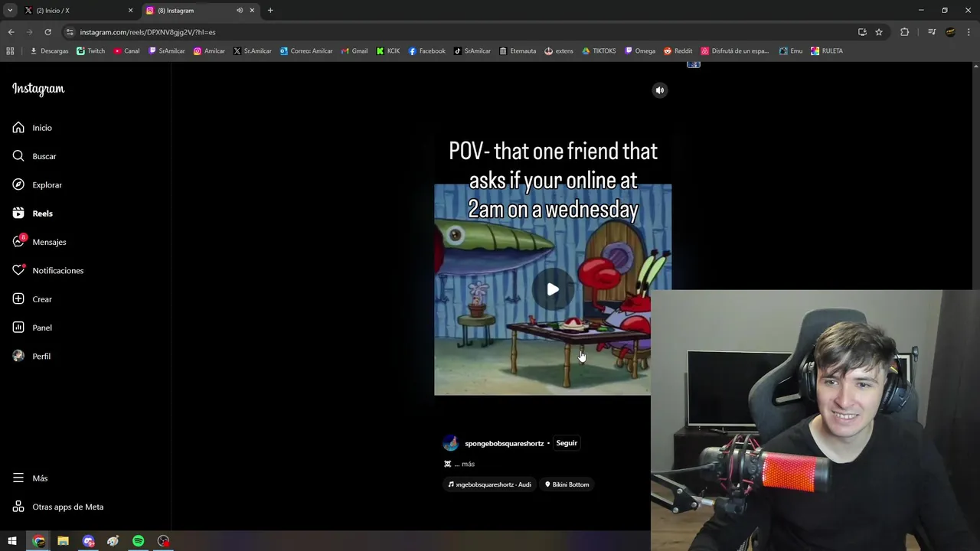This screenshot has height=551, width=980.
Task: Expand the Más hamburger menu
Action: click(18, 478)
